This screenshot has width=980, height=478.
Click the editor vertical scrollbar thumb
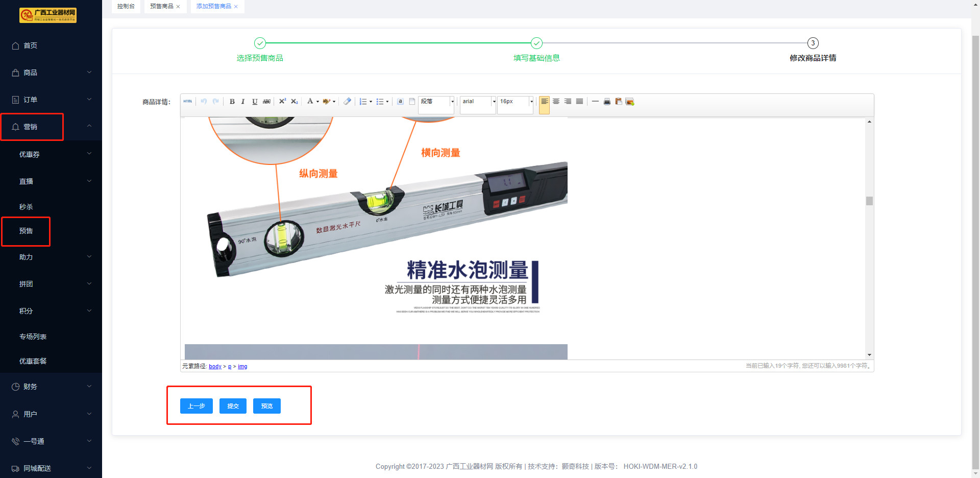tap(869, 201)
